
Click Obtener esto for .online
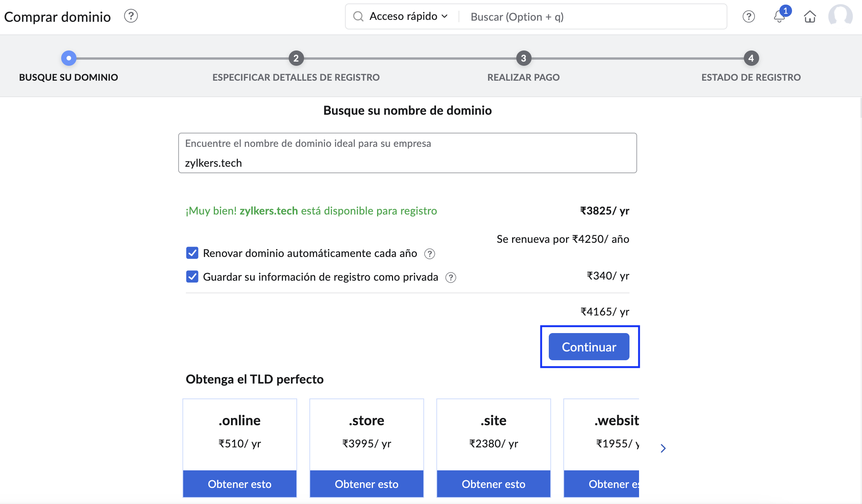coord(240,484)
